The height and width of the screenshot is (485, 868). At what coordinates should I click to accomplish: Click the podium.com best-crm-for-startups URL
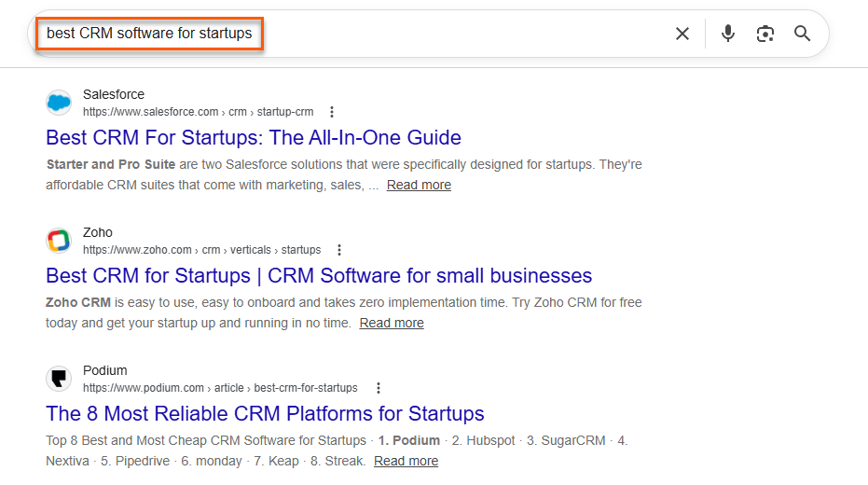coord(220,388)
